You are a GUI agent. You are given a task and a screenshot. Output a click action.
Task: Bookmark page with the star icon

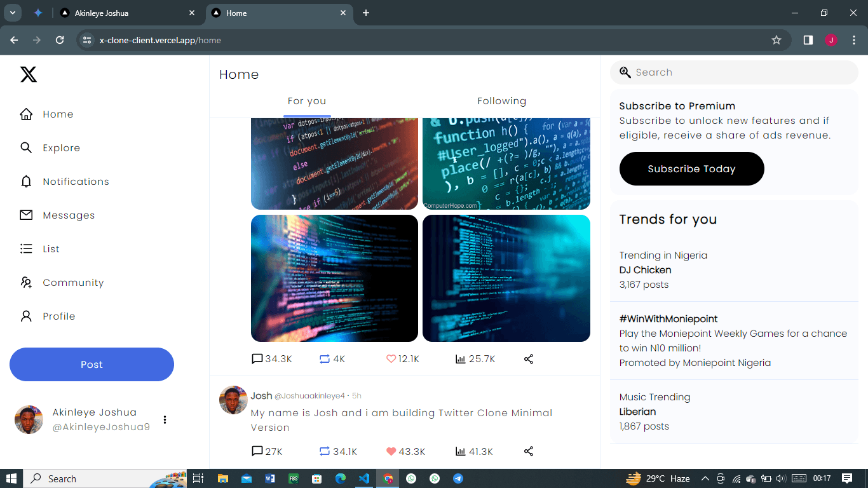776,40
